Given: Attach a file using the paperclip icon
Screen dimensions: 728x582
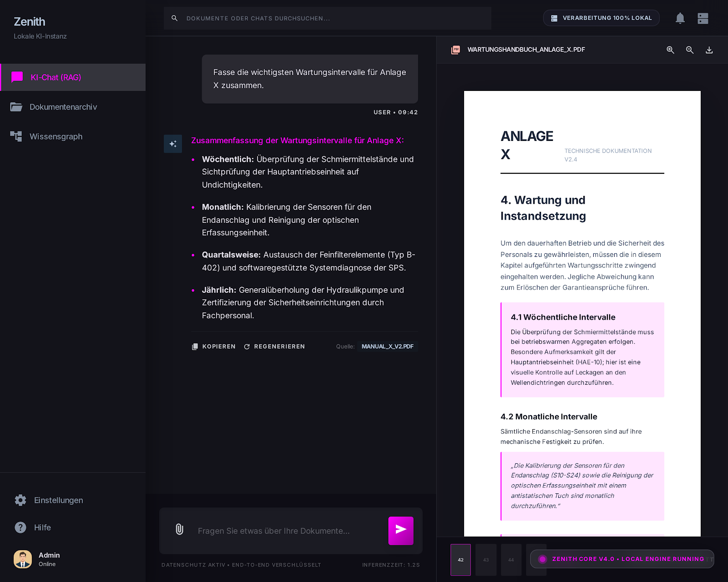Looking at the screenshot, I should click(x=179, y=530).
